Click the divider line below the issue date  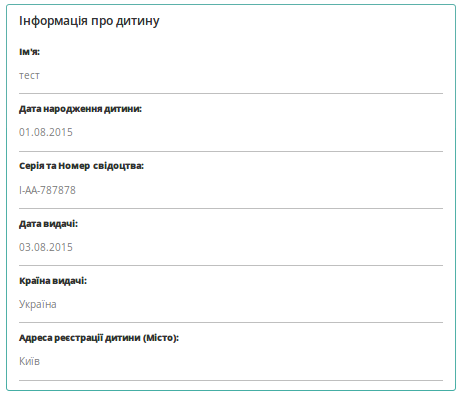(x=231, y=266)
